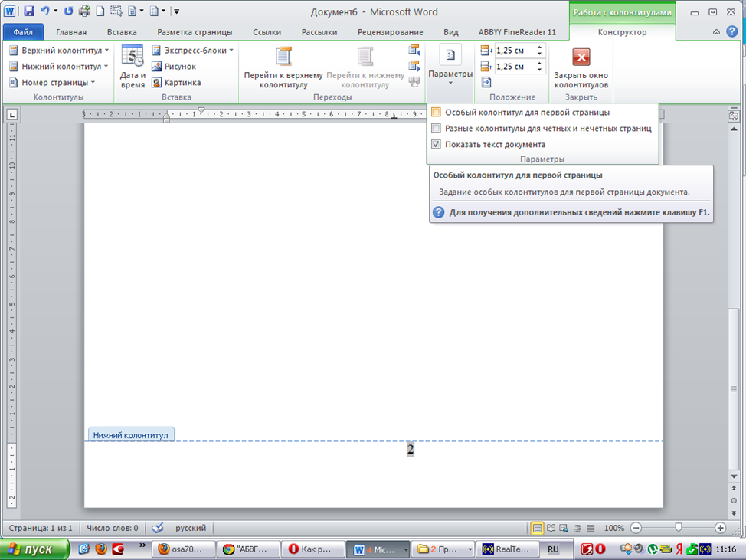Insert clip art via Картинка
The height and width of the screenshot is (560, 746).
pos(176,83)
